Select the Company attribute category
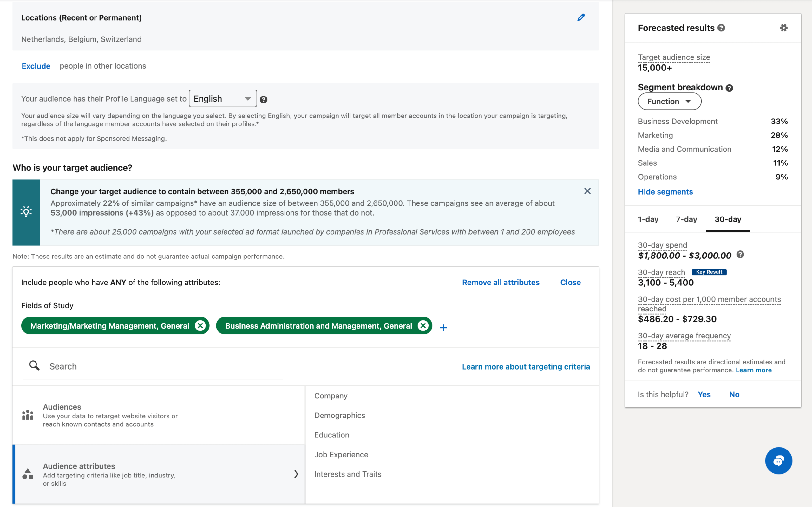Viewport: 812px width, 507px height. (331, 396)
